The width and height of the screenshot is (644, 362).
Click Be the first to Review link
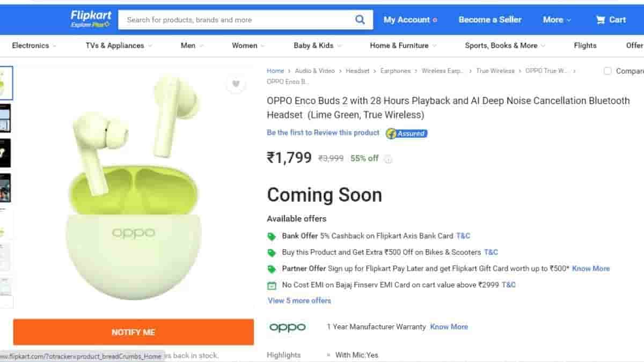pyautogui.click(x=323, y=132)
